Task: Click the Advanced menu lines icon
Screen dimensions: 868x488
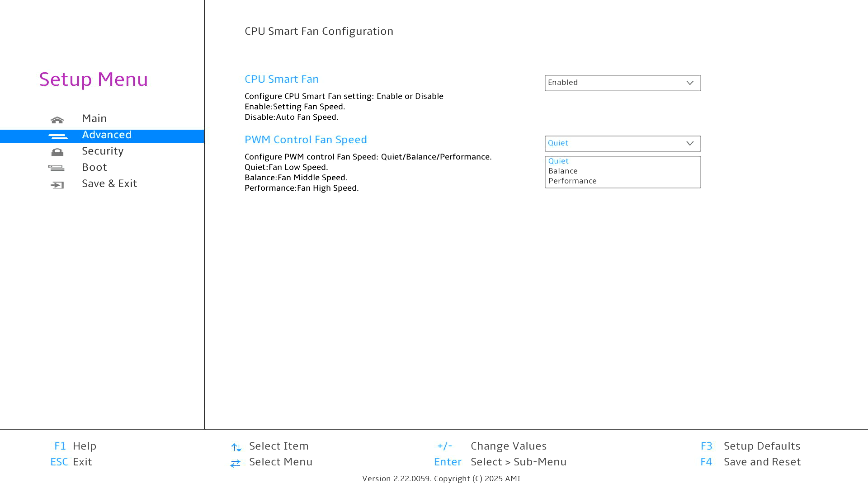Action: pos(58,136)
